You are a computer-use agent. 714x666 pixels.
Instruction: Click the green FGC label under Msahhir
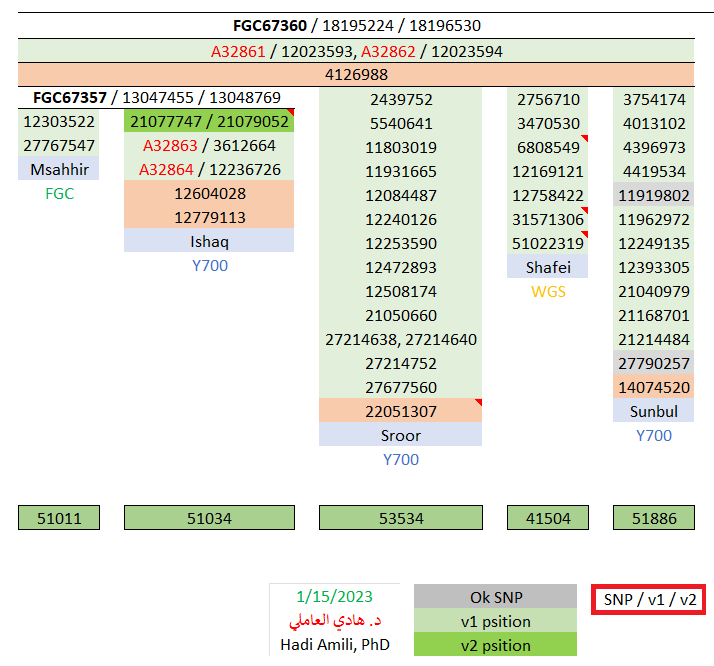coord(59,194)
